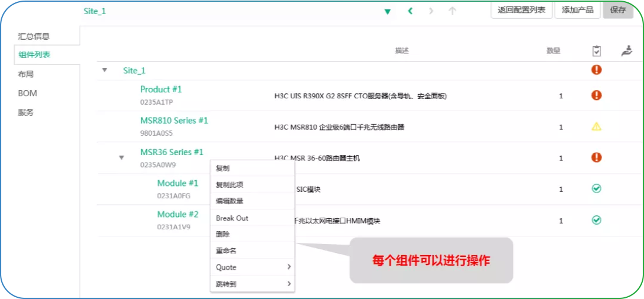
Task: Choose 复制 from the context menu
Action: [252, 169]
